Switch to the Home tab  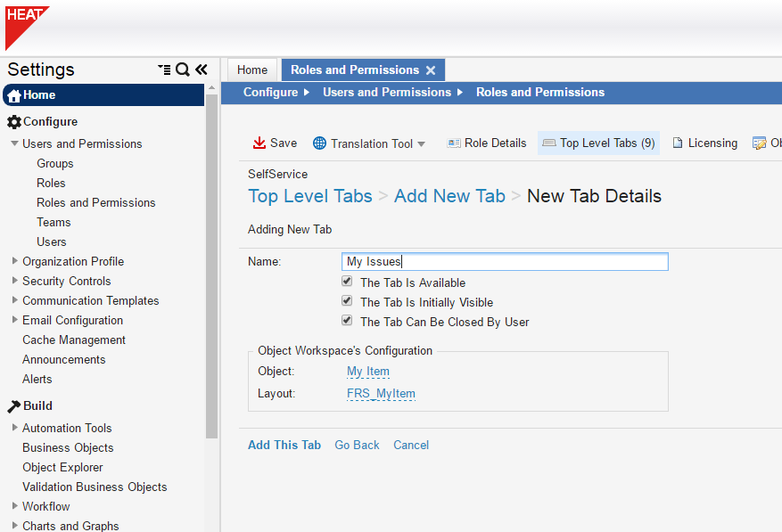[251, 70]
